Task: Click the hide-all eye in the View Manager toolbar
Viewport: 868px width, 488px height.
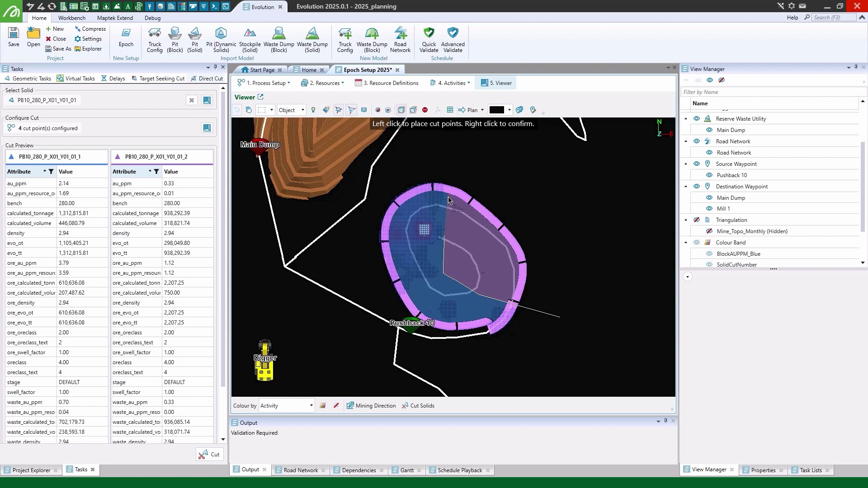Action: pyautogui.click(x=722, y=80)
